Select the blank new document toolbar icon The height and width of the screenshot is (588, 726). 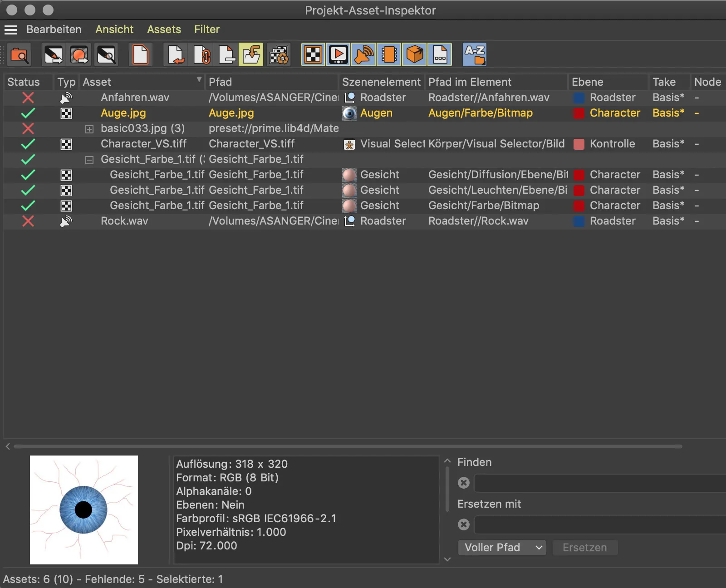pyautogui.click(x=141, y=54)
